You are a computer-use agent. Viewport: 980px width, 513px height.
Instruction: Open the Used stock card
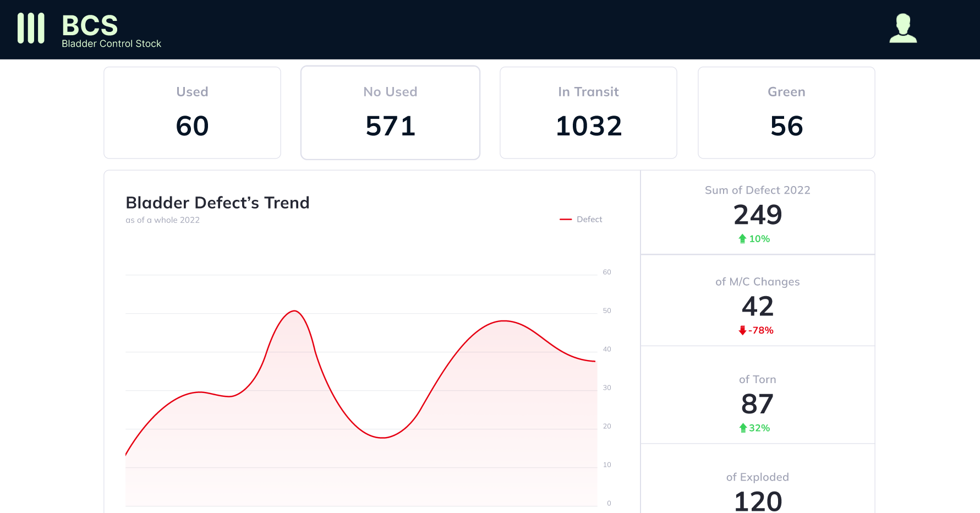(192, 113)
